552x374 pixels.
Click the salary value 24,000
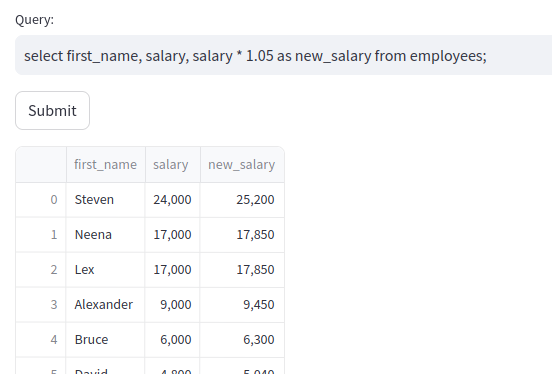coord(172,200)
